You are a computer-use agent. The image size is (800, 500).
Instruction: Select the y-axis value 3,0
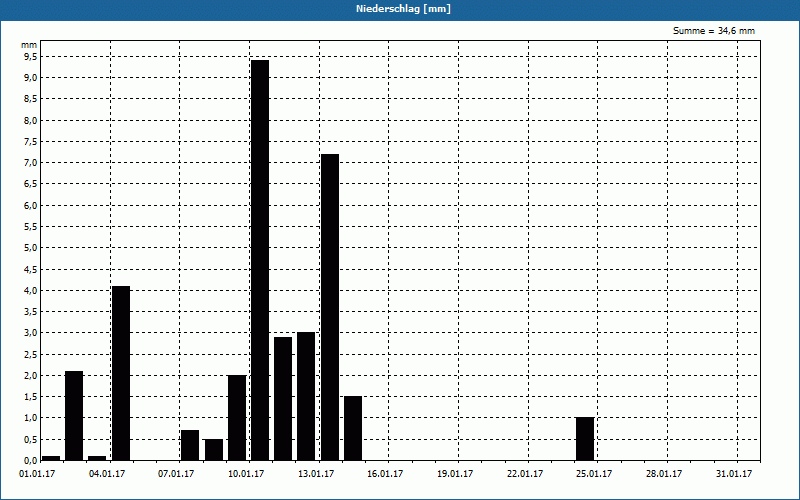click(30, 333)
